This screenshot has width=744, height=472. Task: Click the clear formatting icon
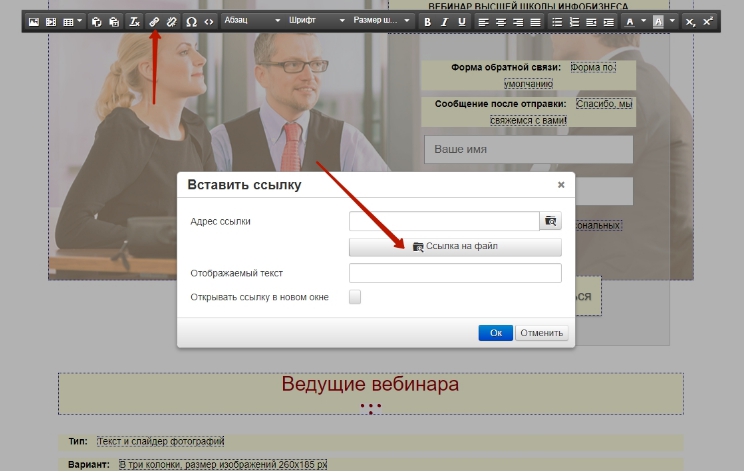(x=134, y=21)
